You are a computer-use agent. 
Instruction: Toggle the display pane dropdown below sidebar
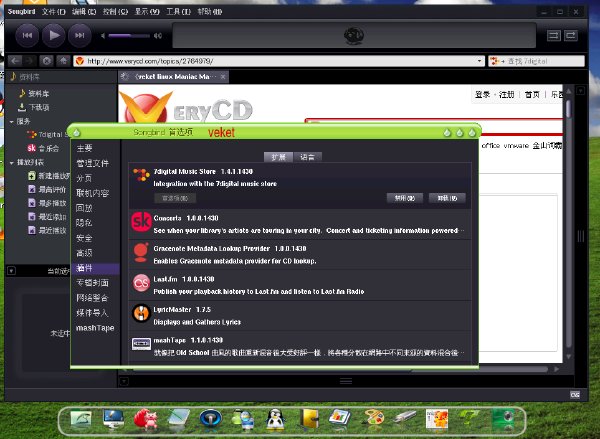tap(11, 271)
